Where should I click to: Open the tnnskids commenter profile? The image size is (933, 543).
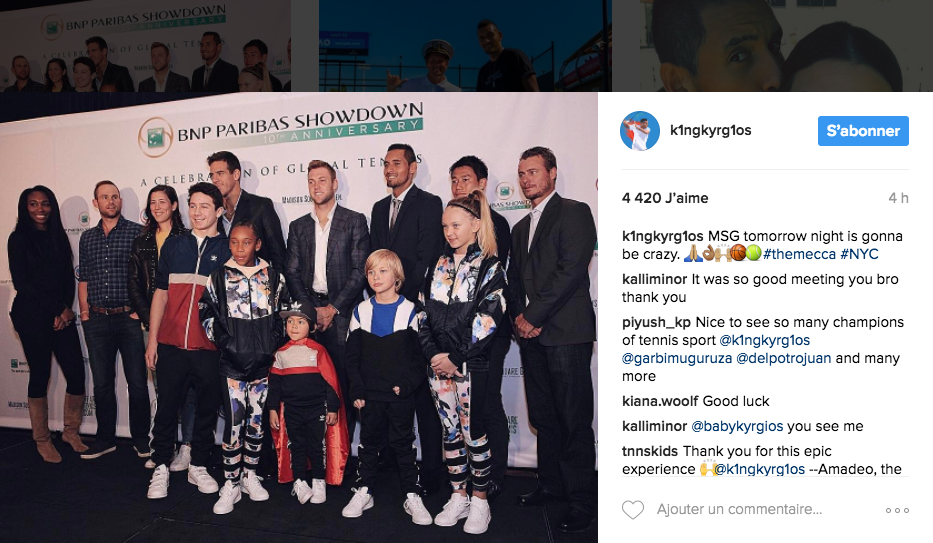(650, 451)
